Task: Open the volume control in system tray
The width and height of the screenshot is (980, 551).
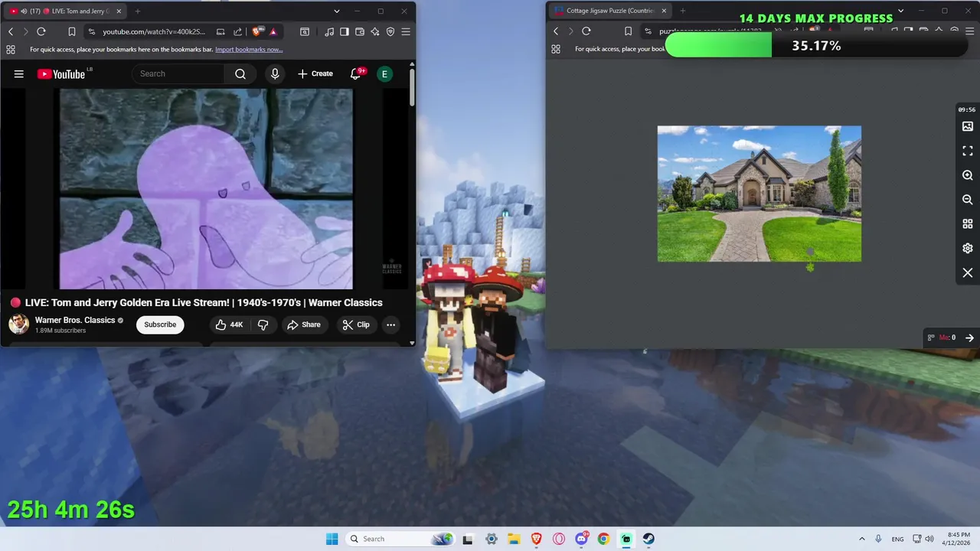Action: [929, 539]
